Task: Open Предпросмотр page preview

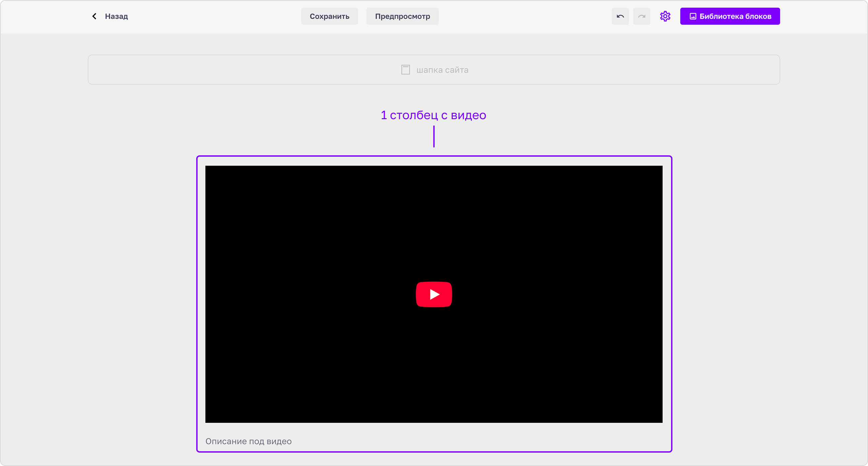Action: (x=402, y=16)
